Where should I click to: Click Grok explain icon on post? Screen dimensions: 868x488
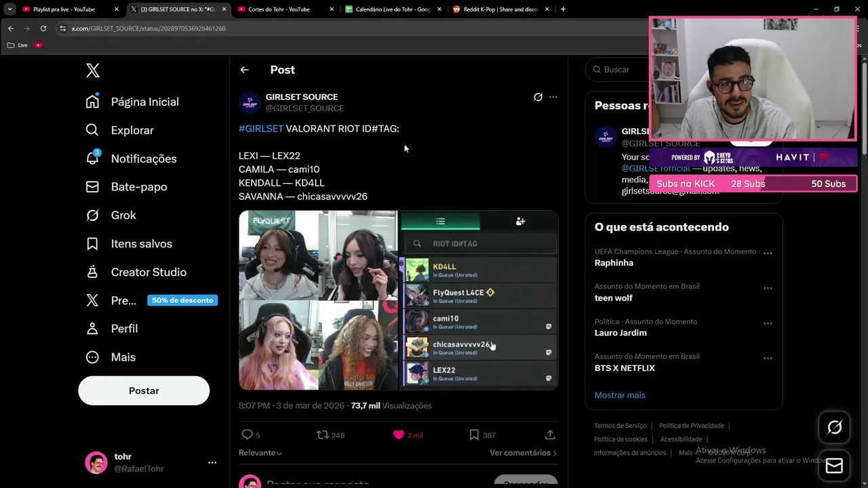tap(538, 97)
